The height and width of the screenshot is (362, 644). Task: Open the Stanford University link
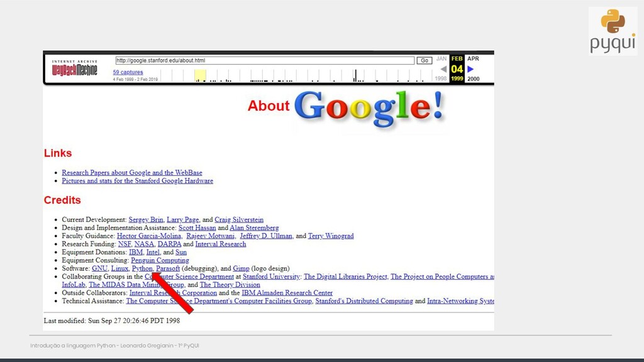(271, 277)
